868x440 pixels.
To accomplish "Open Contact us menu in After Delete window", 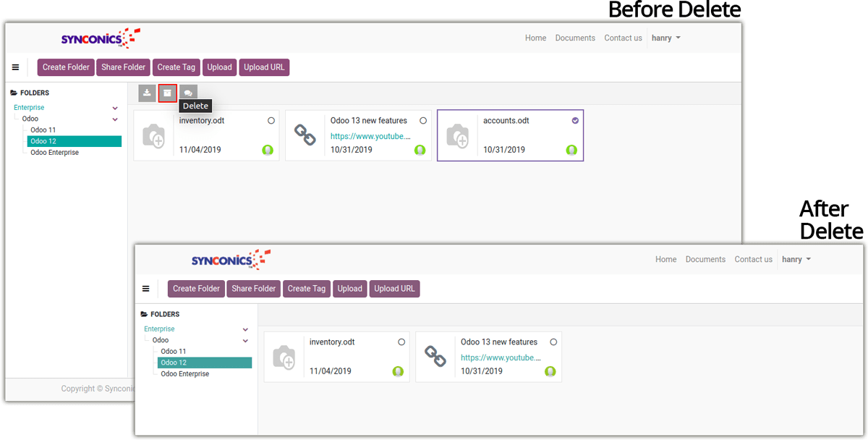I will pos(753,260).
